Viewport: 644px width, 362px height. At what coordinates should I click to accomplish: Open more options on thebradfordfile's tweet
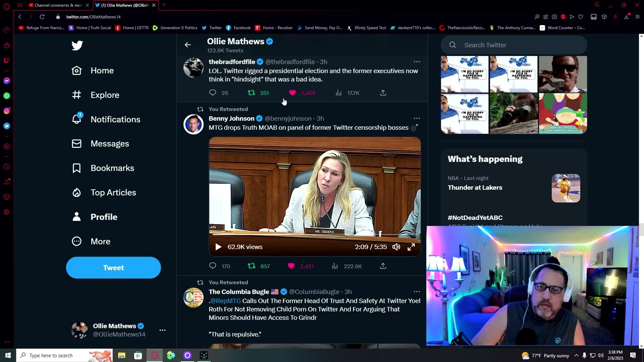(x=417, y=62)
